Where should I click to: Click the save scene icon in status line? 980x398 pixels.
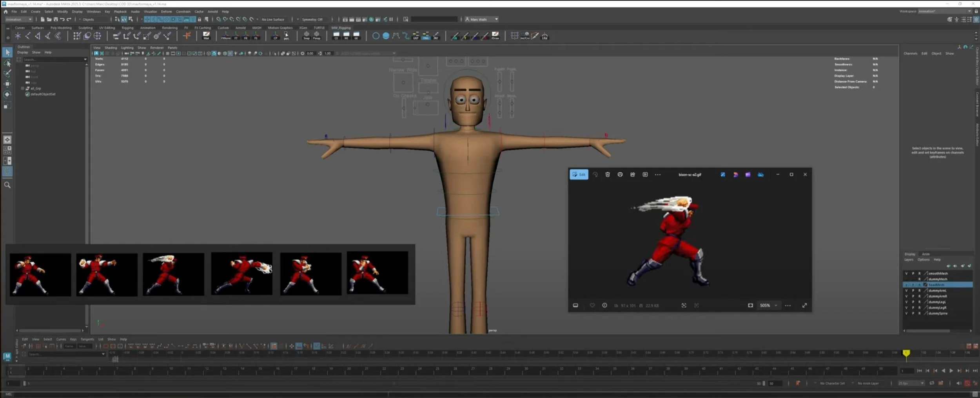pos(55,19)
